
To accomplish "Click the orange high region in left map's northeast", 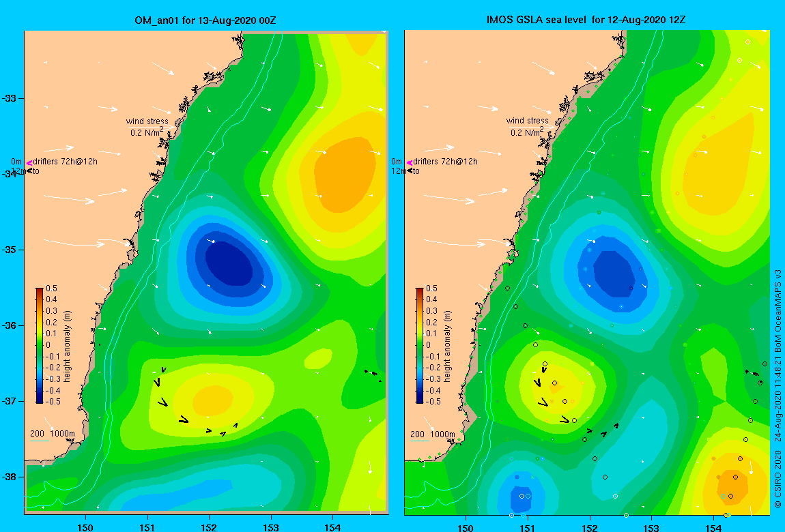I will [x=345, y=174].
